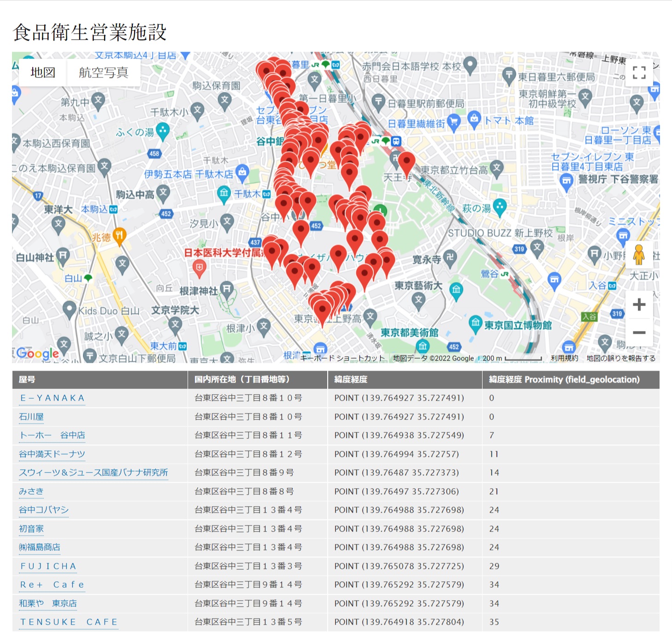This screenshot has width=672, height=632.
Task: Open the Google logo link on map
Action: (37, 354)
